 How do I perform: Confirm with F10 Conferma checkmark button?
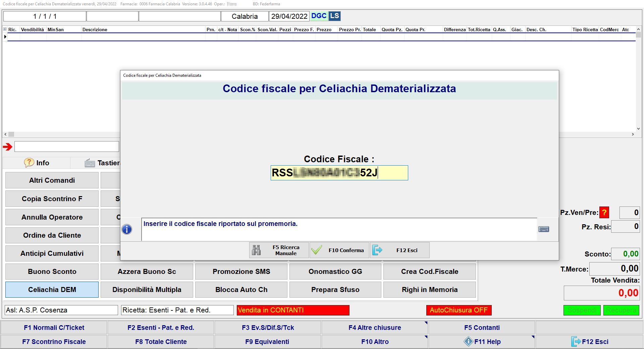(x=339, y=250)
